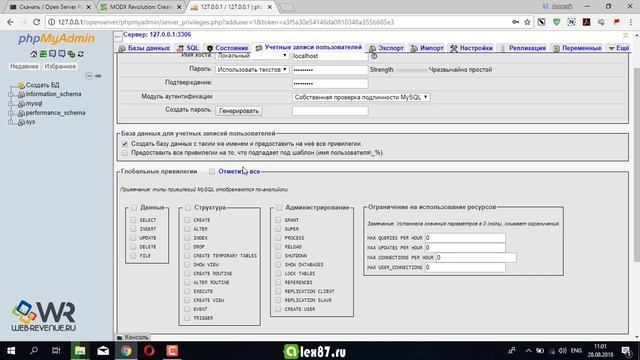Click the green shield extension icon
This screenshot has height=360, width=640.
point(556,22)
